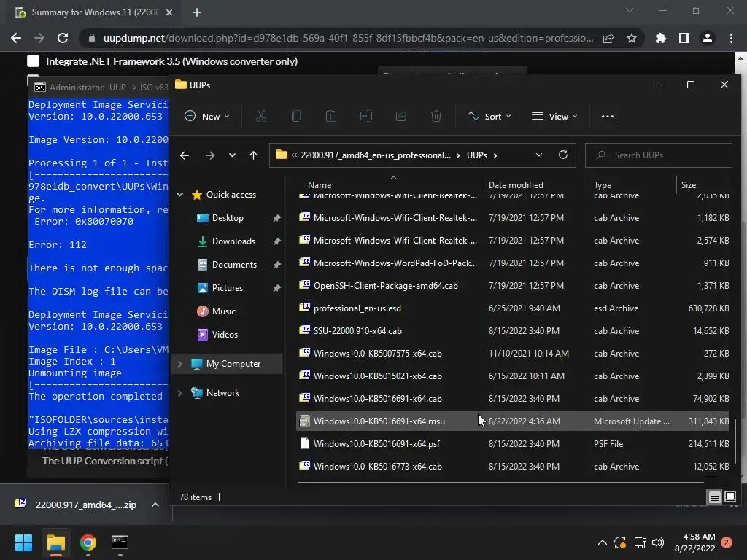This screenshot has height=560, width=747.
Task: Open the See more ellipsis menu
Action: (608, 116)
